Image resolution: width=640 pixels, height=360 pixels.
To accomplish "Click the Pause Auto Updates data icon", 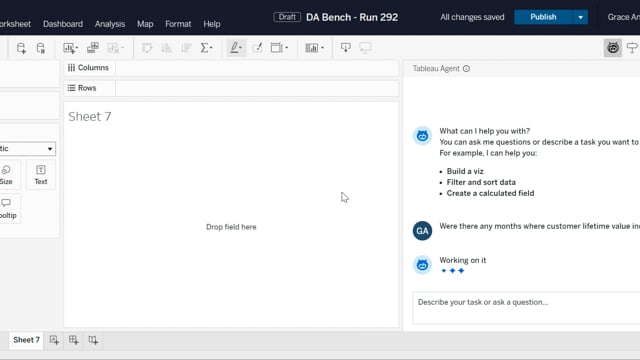I will coord(41,48).
